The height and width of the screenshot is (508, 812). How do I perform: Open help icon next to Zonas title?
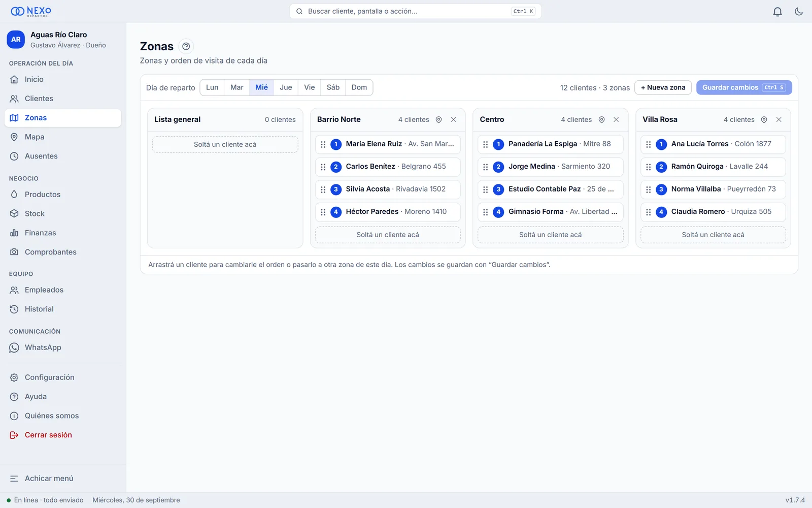click(186, 46)
